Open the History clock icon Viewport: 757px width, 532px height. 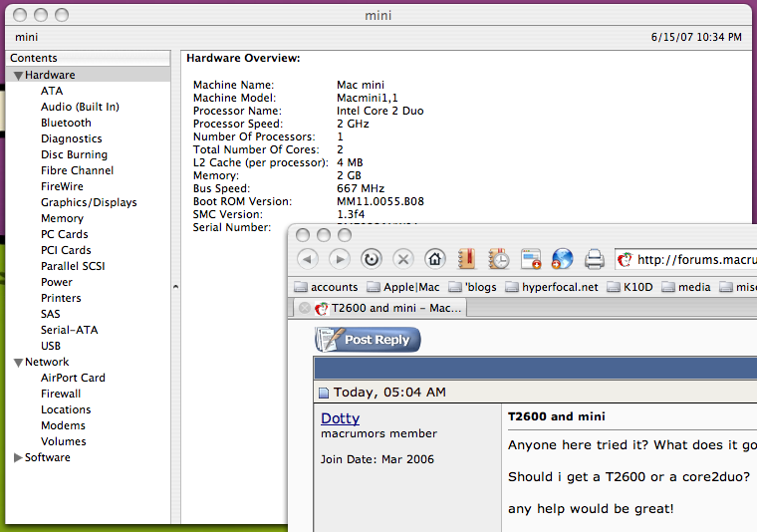point(499,259)
